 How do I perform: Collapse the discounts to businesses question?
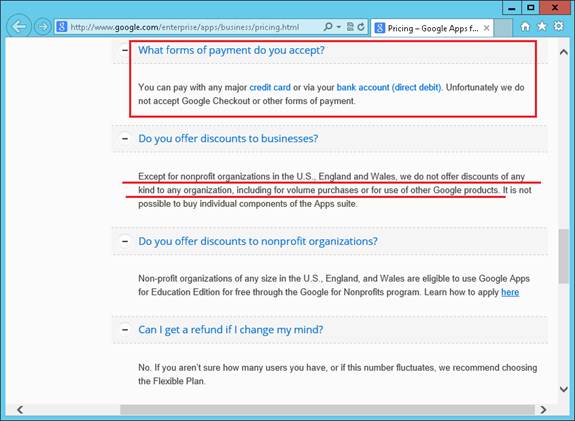(125, 139)
